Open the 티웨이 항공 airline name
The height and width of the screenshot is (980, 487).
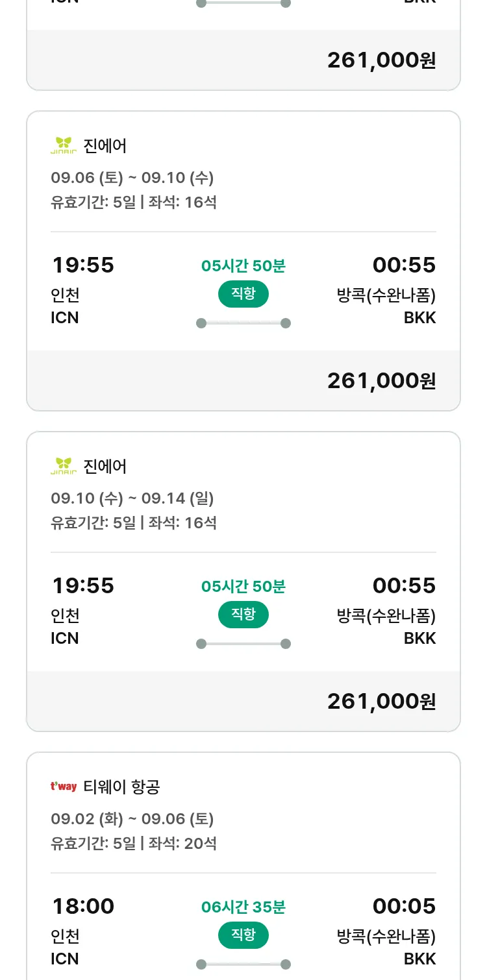121,787
